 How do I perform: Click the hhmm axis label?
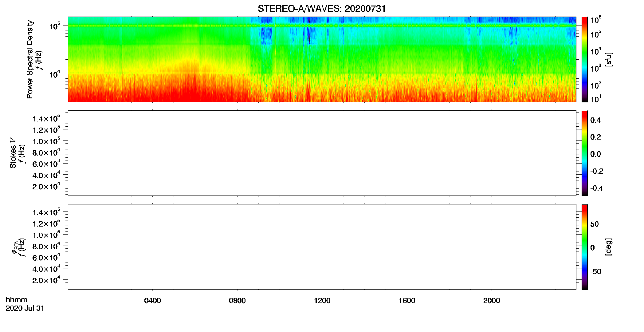pos(17,300)
